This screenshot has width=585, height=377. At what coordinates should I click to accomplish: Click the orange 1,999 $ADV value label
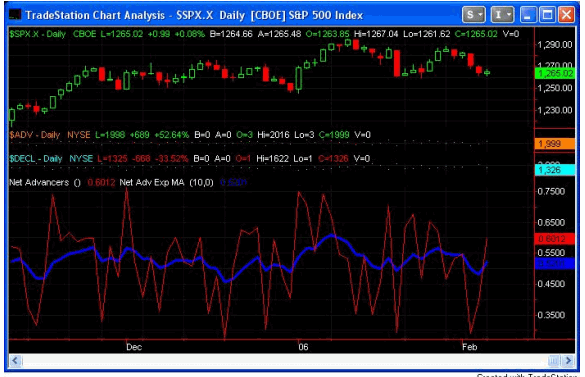click(555, 144)
